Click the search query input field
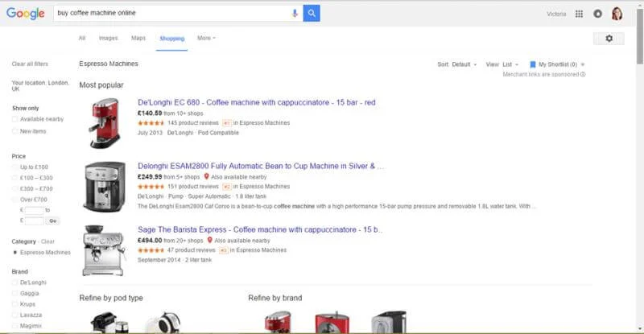 pos(171,13)
